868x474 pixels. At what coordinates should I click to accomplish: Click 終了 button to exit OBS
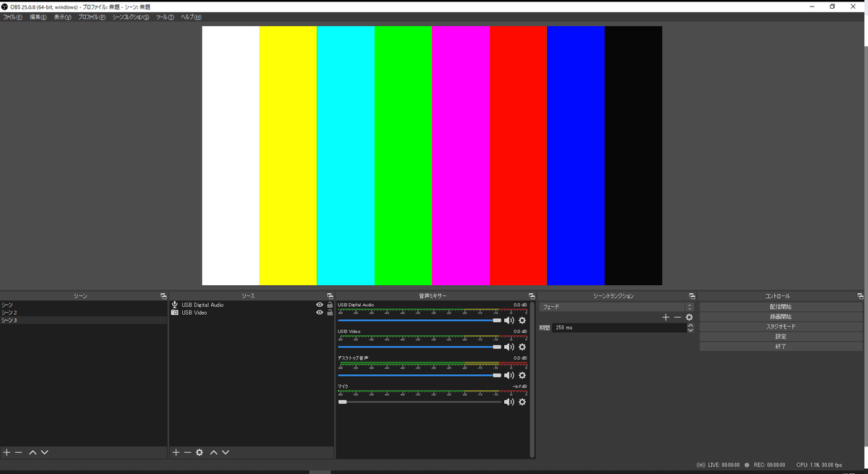780,347
